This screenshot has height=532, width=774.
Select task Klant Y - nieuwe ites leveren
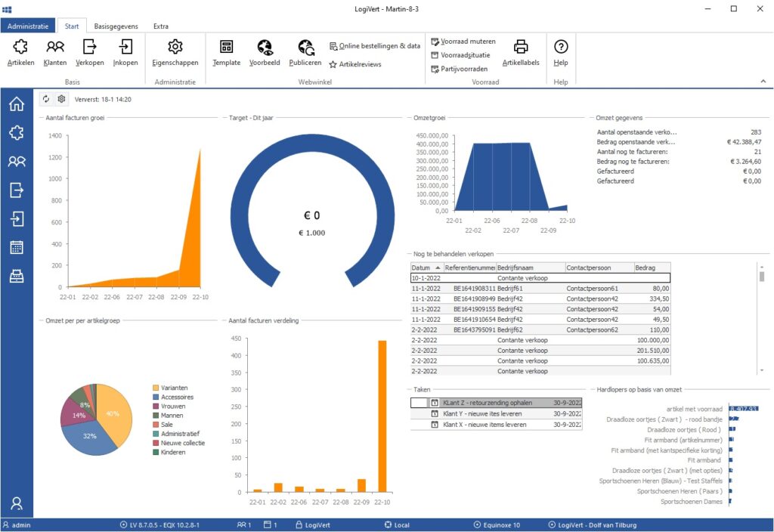[x=496, y=413]
